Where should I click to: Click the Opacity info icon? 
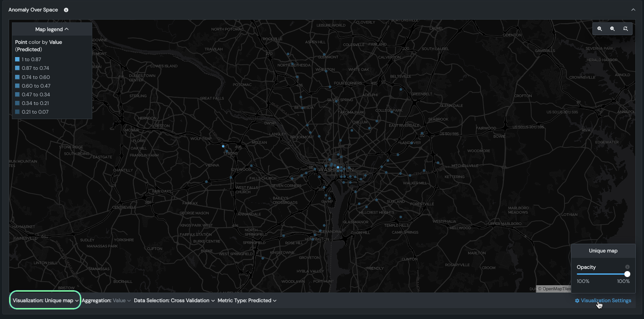tap(627, 267)
